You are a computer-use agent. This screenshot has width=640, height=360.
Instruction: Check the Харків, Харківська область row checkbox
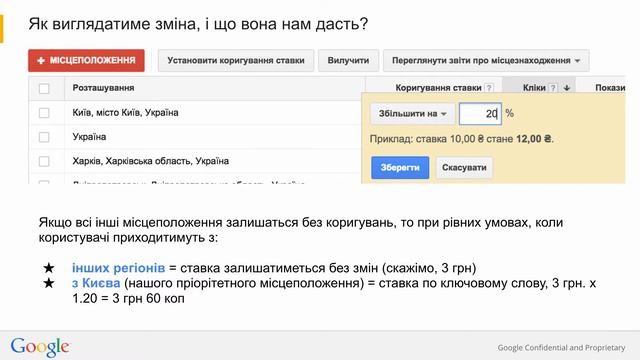point(44,161)
